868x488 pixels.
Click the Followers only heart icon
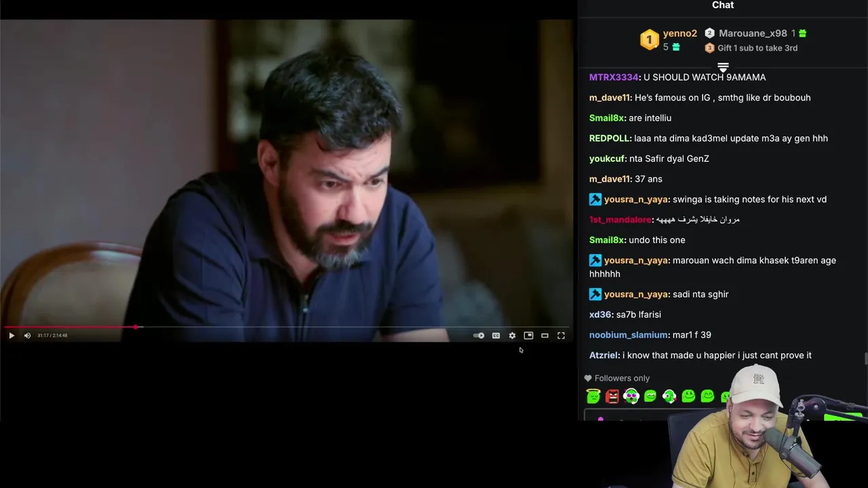(588, 378)
